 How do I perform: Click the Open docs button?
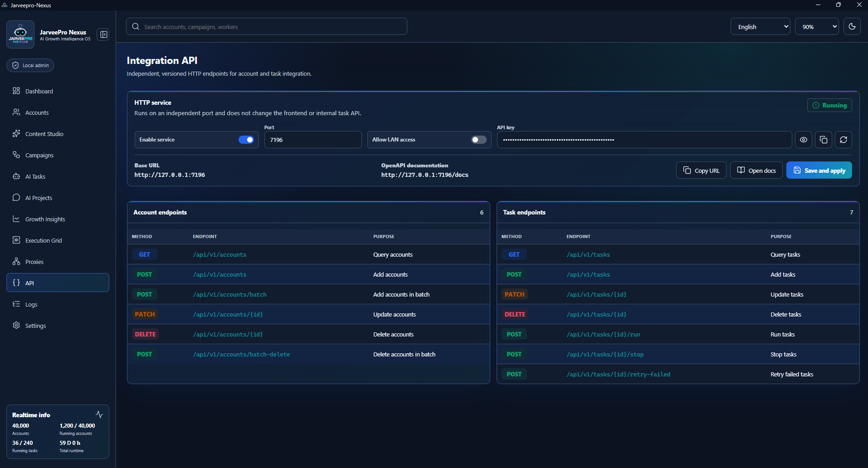[756, 170]
